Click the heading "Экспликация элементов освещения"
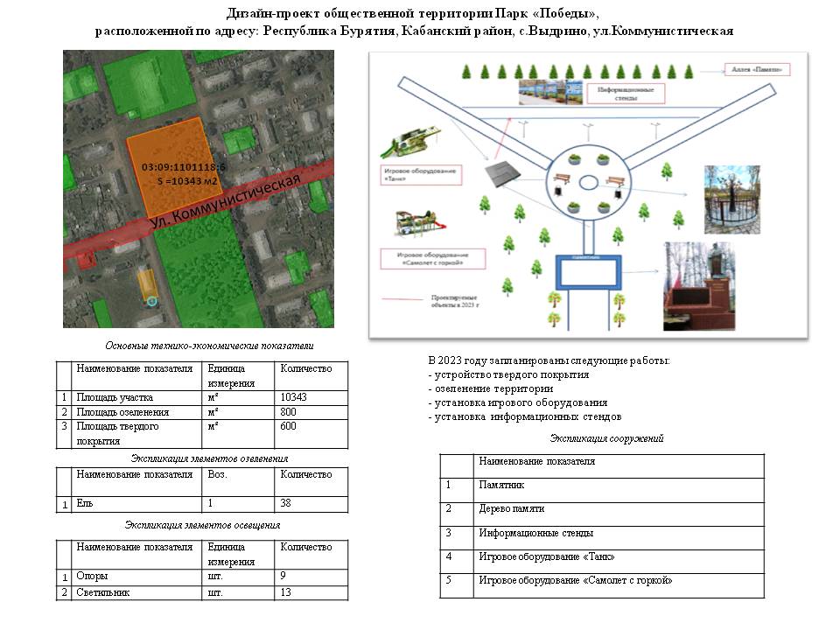 point(202,525)
